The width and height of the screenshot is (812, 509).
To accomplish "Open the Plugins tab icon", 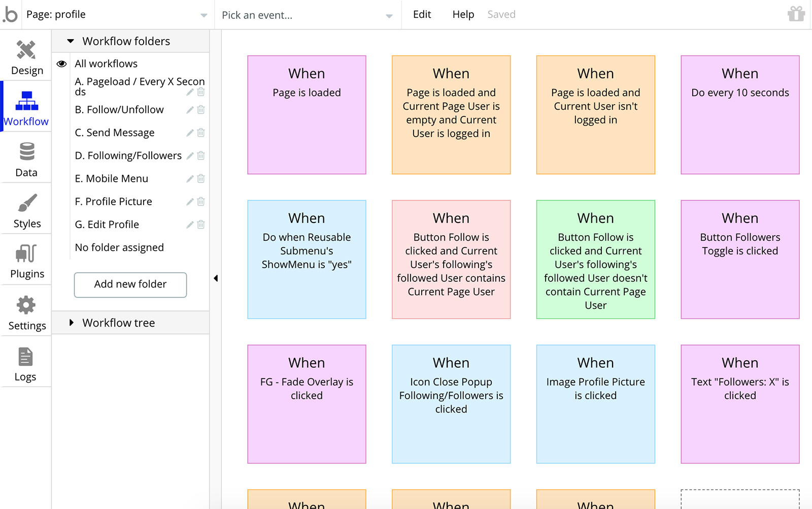I will pyautogui.click(x=26, y=253).
